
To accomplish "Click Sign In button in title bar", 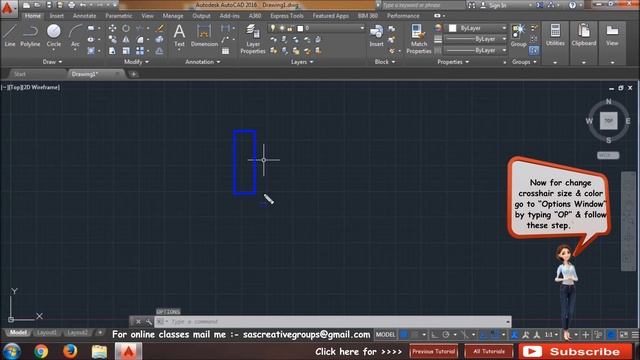I will [490, 5].
